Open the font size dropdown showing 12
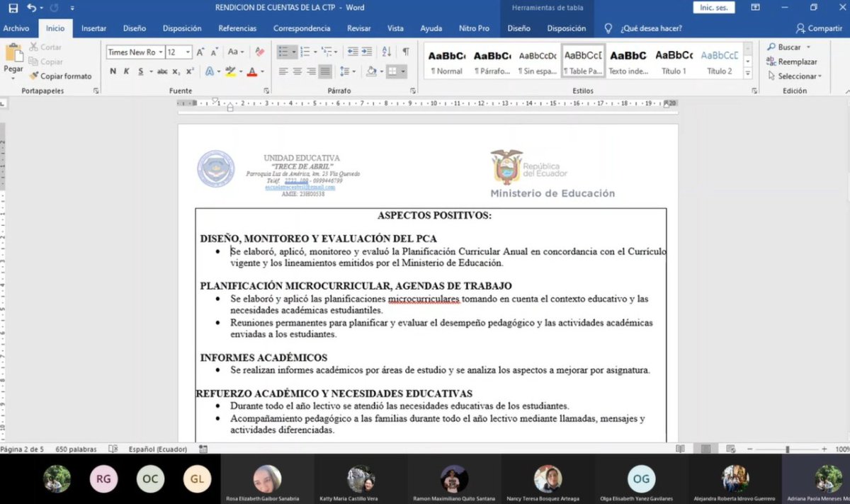 188,52
